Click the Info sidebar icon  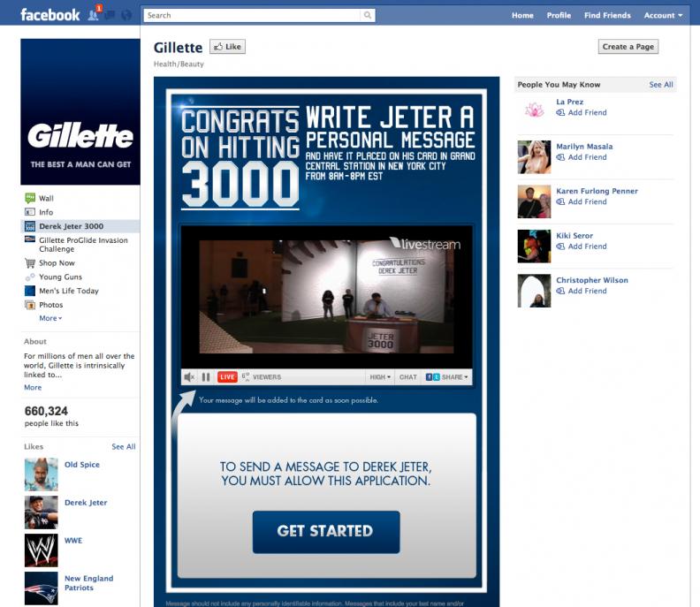(x=30, y=212)
